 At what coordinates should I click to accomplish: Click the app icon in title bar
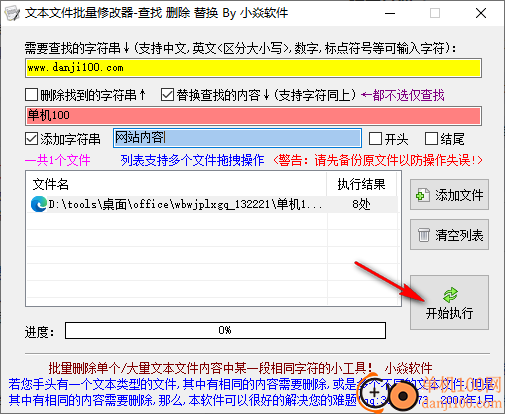13,13
